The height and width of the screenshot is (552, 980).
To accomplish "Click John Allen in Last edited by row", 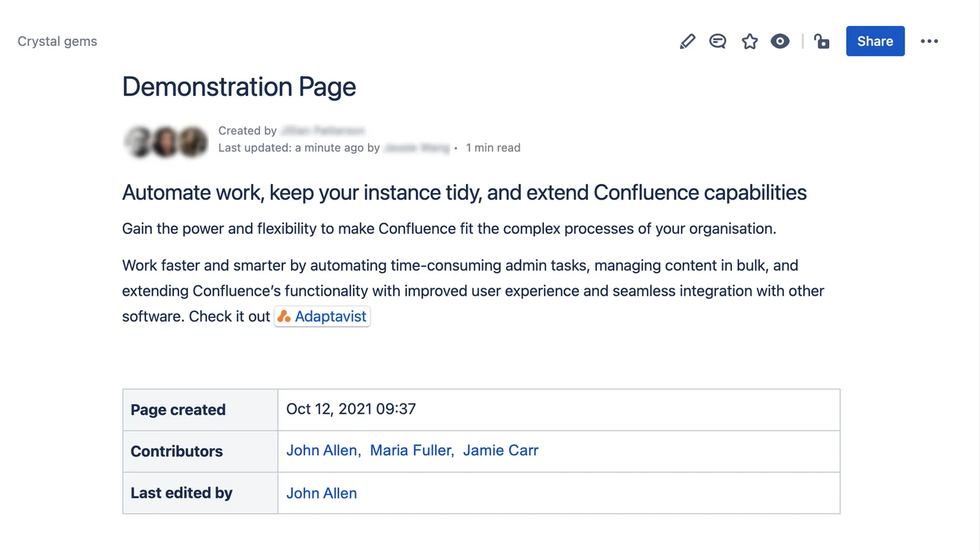I will point(322,493).
